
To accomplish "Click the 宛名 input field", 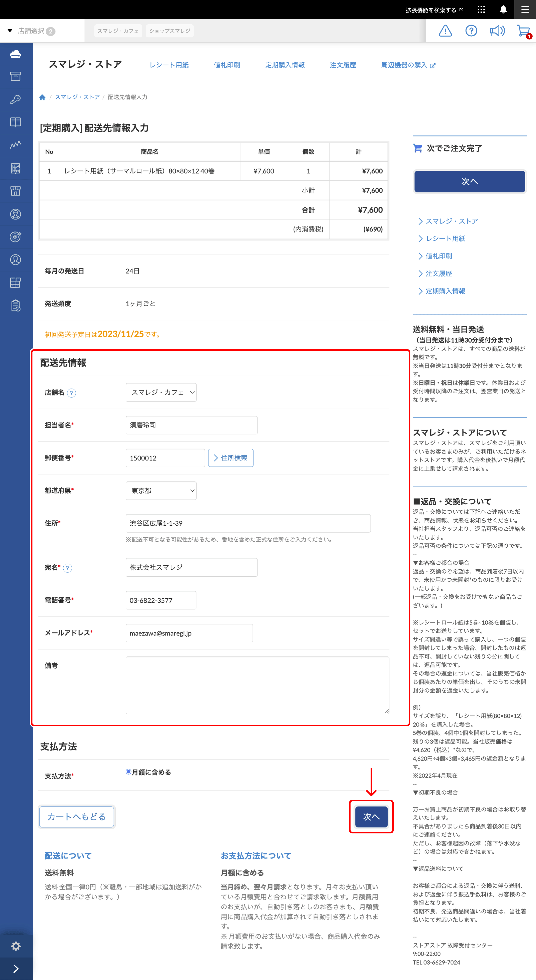I will pos(192,567).
